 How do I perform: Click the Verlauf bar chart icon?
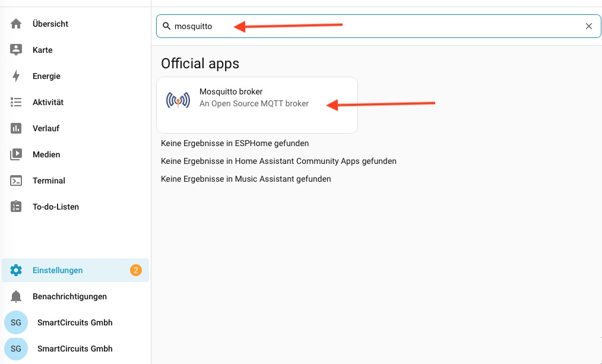(x=16, y=128)
